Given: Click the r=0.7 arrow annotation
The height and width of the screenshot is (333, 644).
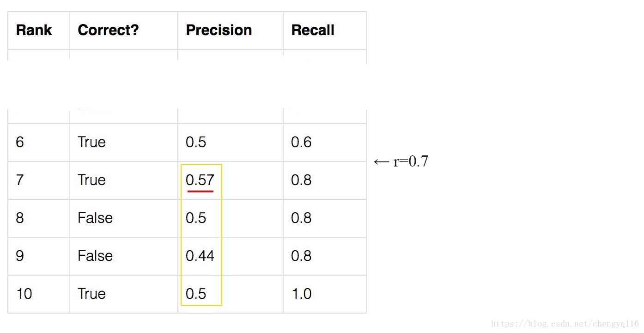Looking at the screenshot, I should tap(401, 161).
